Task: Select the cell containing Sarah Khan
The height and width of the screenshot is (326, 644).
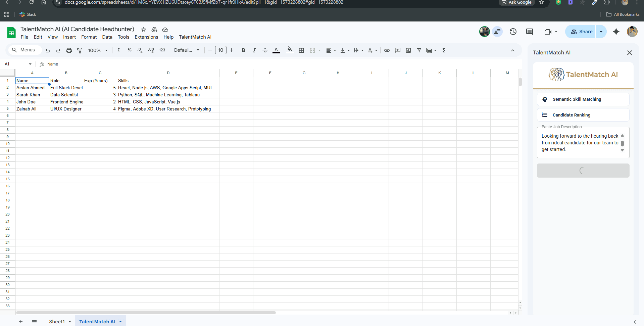Action: click(32, 95)
